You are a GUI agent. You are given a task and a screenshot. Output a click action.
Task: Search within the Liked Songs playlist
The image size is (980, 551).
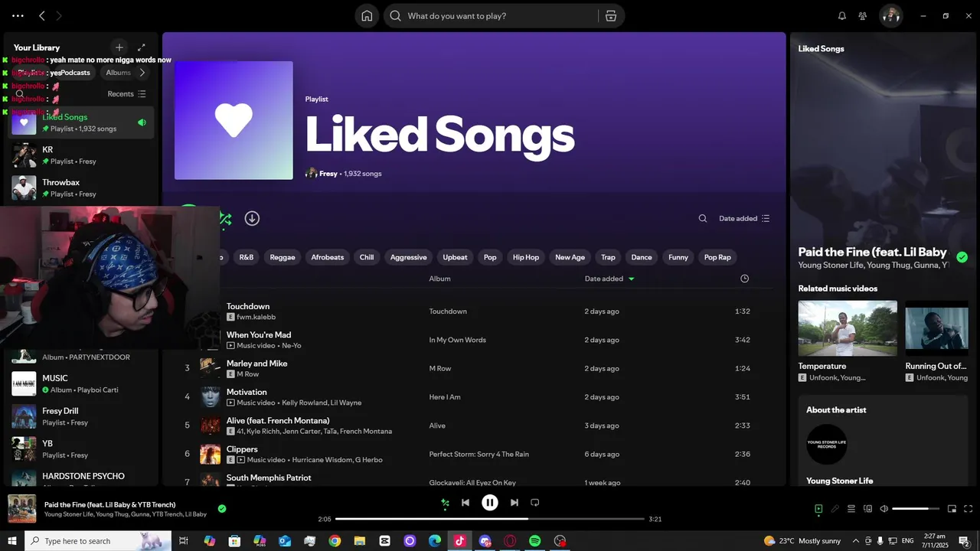(x=703, y=218)
